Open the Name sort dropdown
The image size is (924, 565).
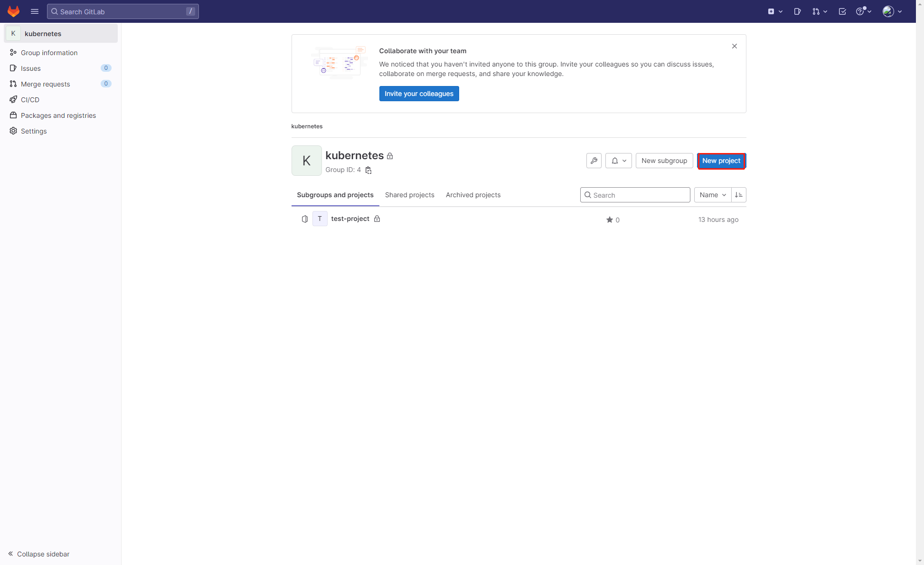[712, 195]
